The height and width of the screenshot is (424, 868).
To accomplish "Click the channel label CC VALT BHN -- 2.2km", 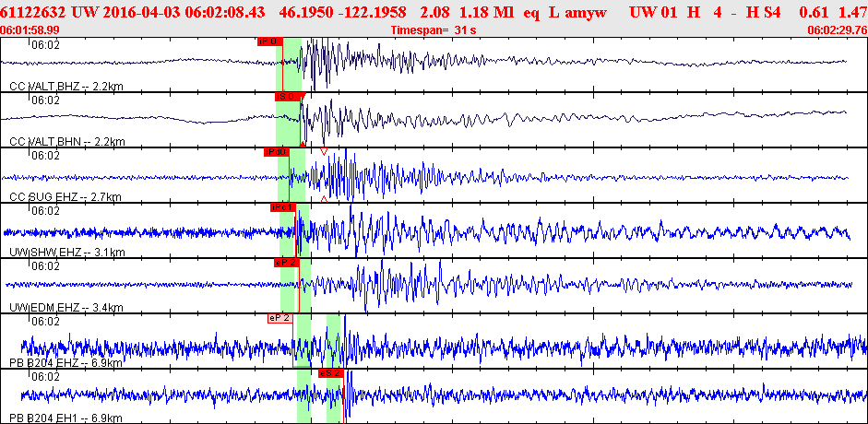I will pos(67,142).
